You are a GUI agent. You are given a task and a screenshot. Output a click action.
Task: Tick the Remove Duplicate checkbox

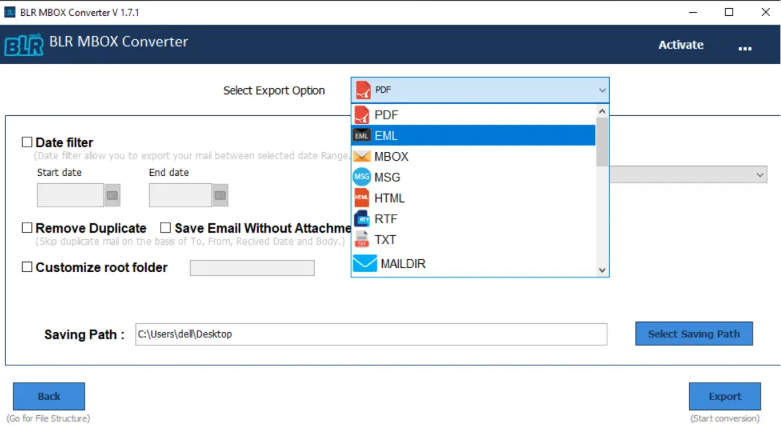[27, 228]
